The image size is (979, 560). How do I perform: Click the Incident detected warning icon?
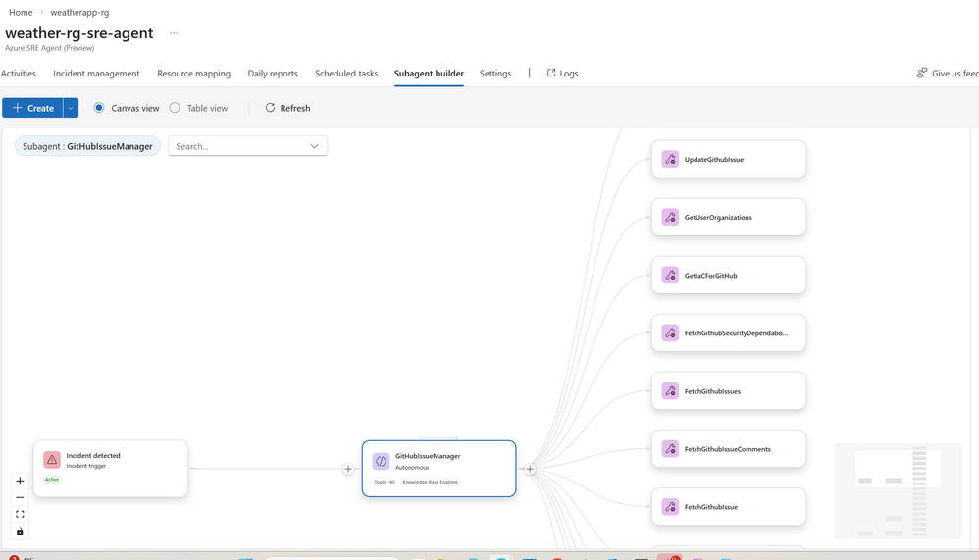click(x=52, y=460)
